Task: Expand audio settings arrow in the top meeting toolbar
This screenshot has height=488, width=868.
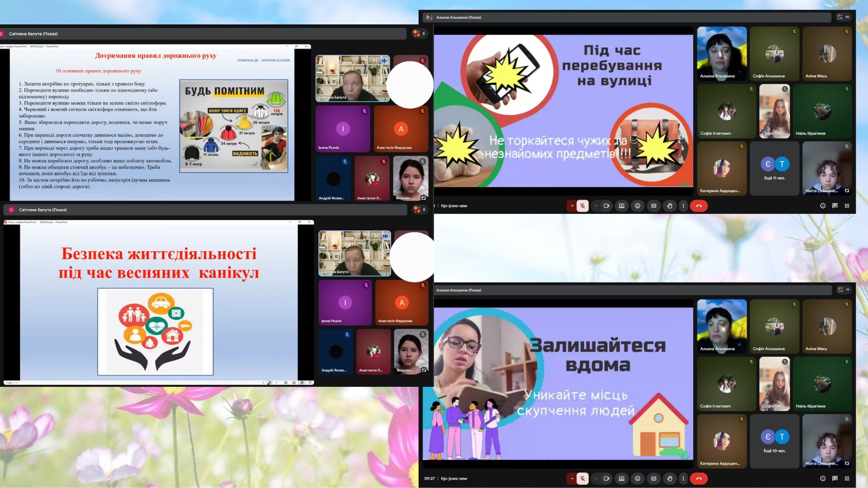Action: pos(572,206)
